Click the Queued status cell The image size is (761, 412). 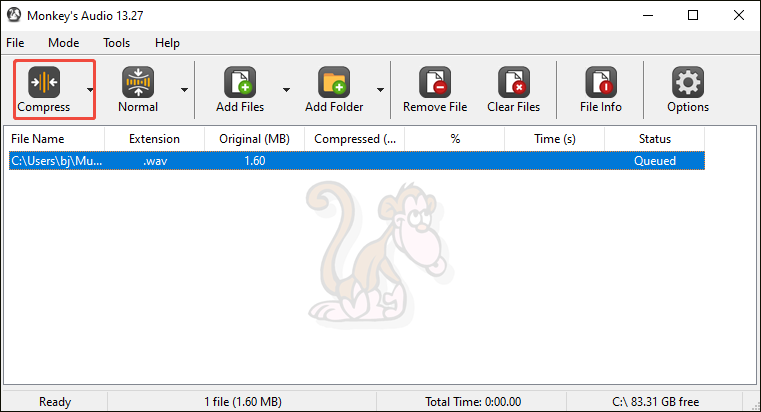(655, 161)
